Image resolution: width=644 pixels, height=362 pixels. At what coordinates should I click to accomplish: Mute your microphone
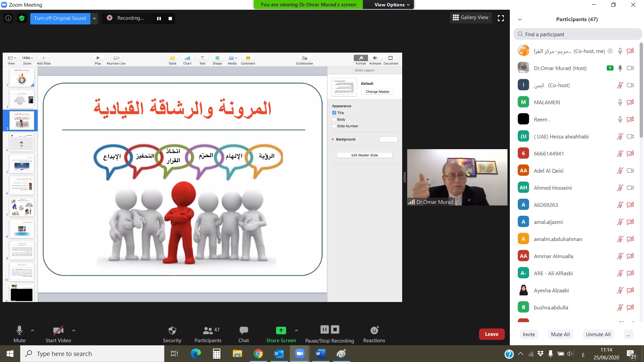[19, 334]
